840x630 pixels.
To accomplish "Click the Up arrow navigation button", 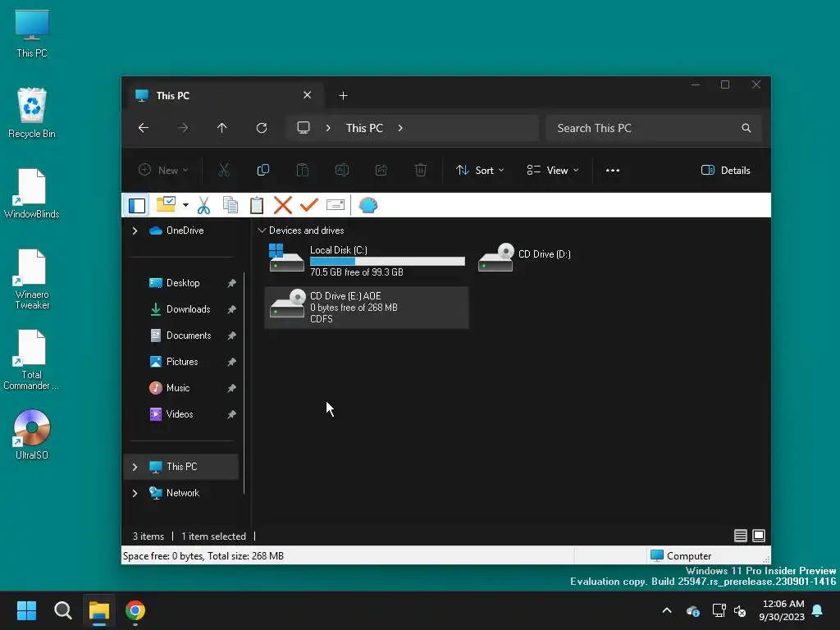I will tap(221, 128).
